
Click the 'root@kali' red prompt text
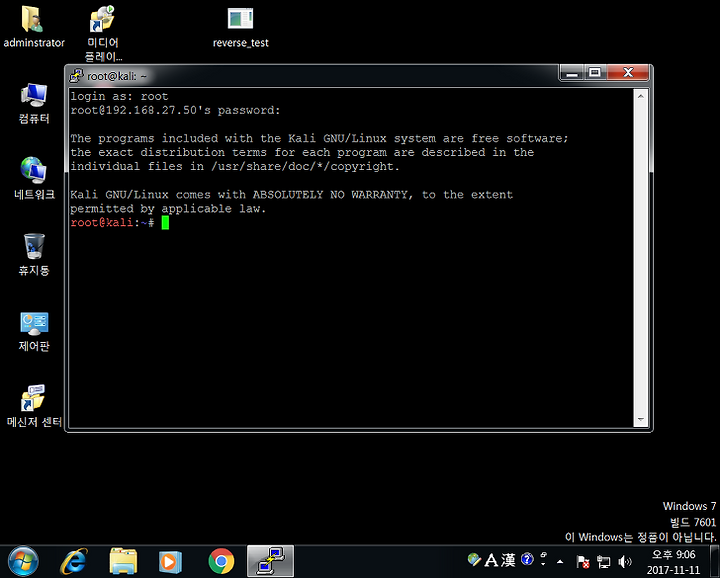point(101,223)
